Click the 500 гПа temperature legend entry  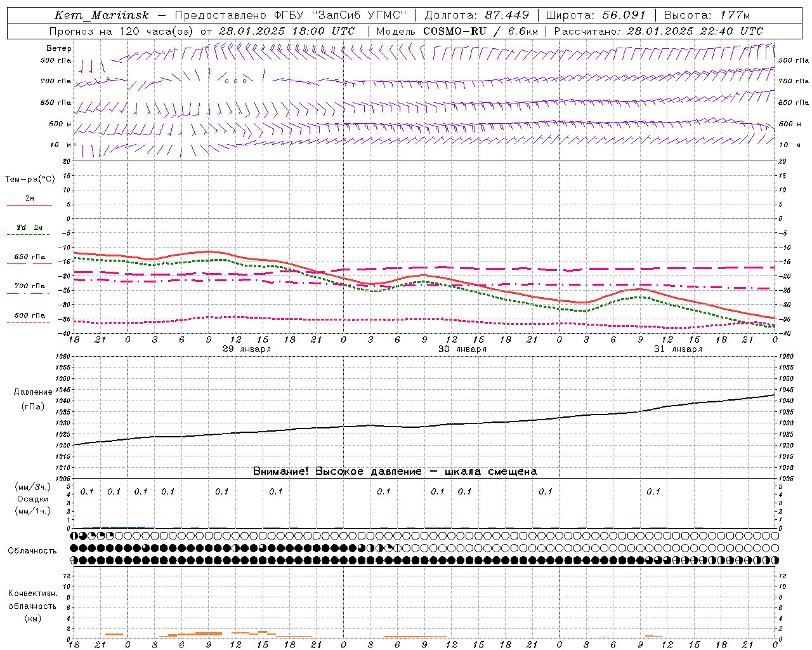tap(30, 315)
